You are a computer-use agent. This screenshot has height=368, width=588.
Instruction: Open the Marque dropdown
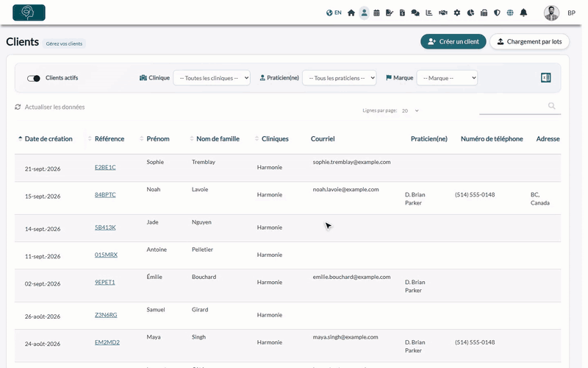click(x=447, y=78)
